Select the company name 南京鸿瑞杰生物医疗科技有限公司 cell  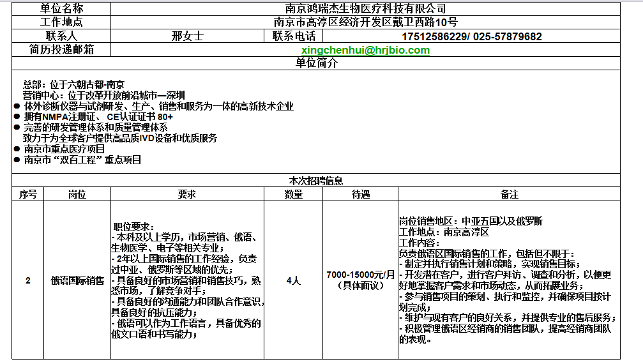tap(365, 8)
